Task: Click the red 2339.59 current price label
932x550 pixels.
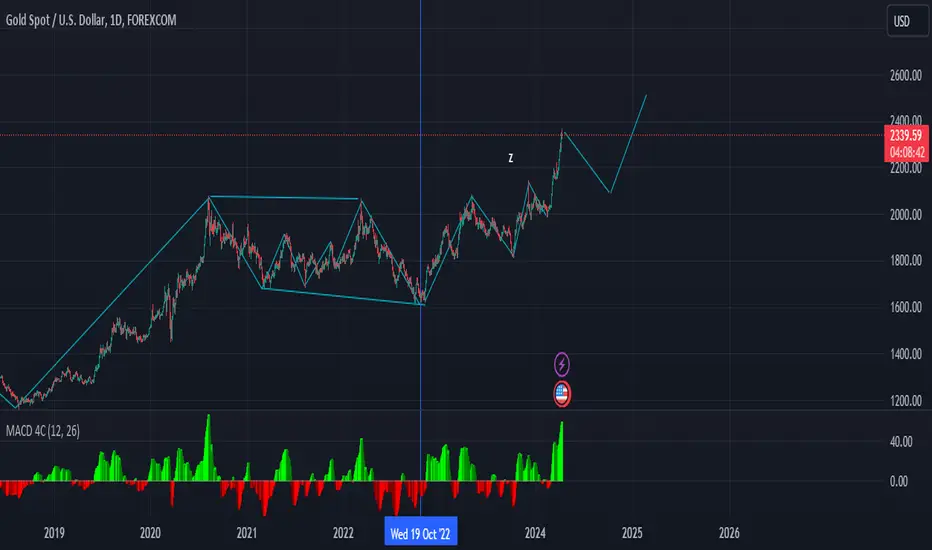Action: [906, 136]
